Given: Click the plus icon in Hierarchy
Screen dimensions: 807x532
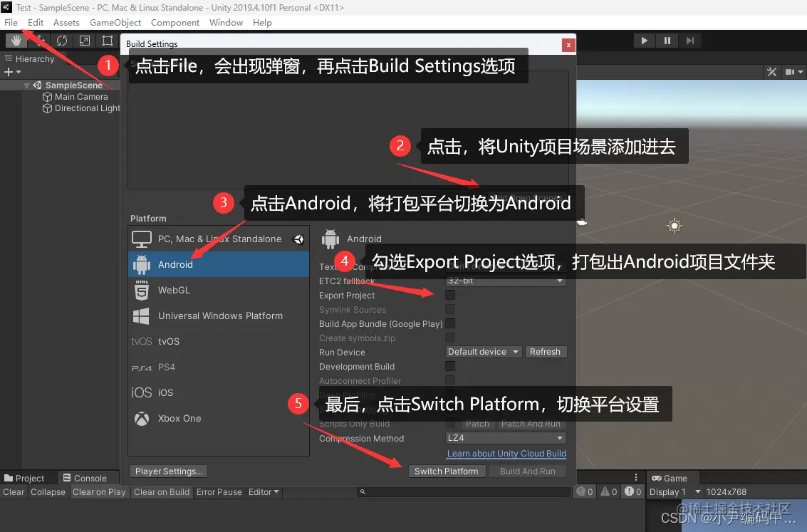Looking at the screenshot, I should click(x=9, y=72).
